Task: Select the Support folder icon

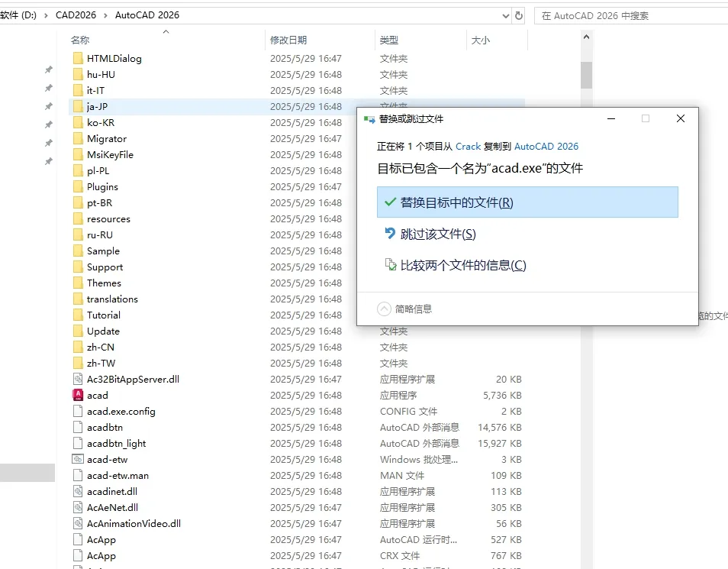Action: [x=78, y=267]
